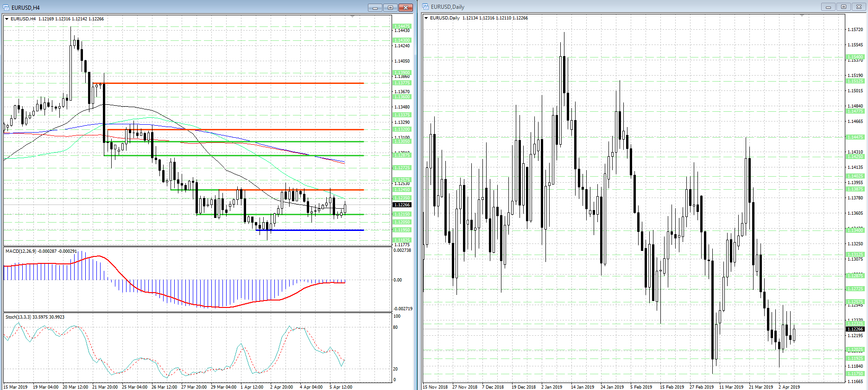Click the black 1.12266 price tag on Daily
The image size is (868, 390).
[855, 329]
